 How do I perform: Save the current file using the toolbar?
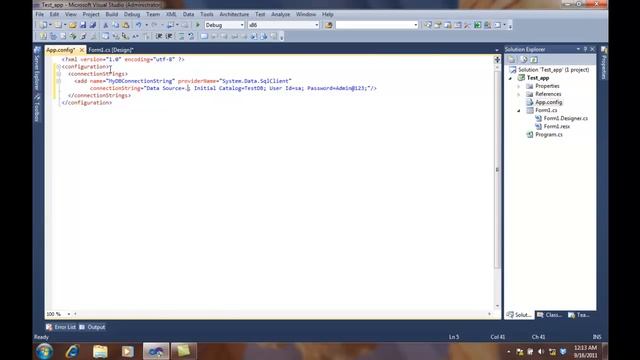point(83,25)
